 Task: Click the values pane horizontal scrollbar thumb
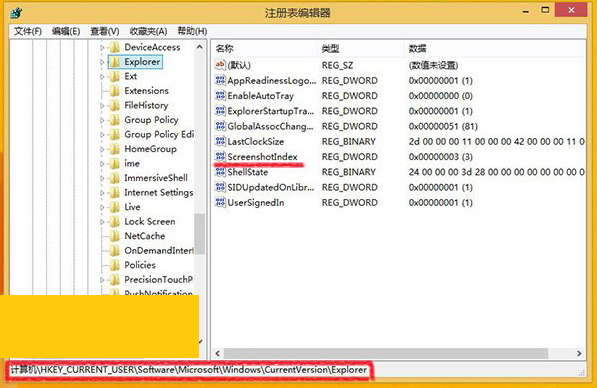(386, 353)
